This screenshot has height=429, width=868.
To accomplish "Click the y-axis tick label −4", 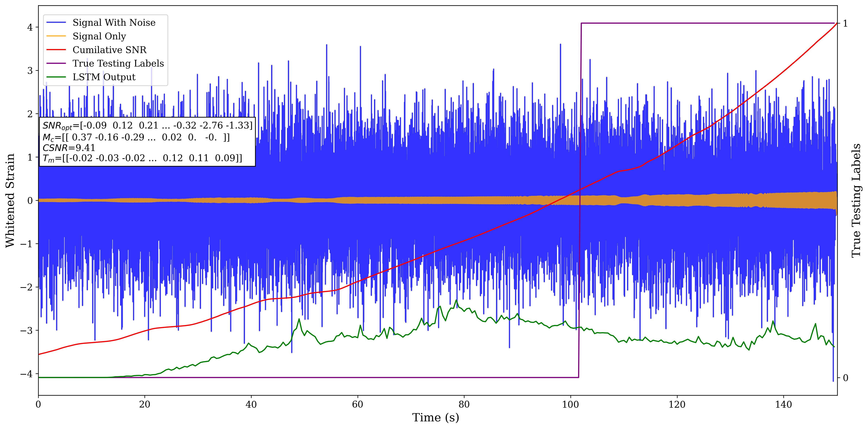I will coord(26,374).
